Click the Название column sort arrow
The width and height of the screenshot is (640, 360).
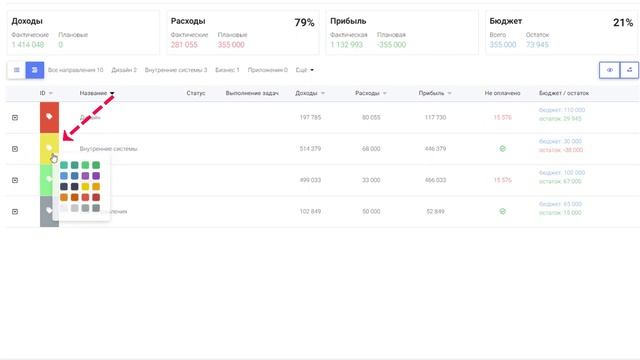[x=112, y=93]
